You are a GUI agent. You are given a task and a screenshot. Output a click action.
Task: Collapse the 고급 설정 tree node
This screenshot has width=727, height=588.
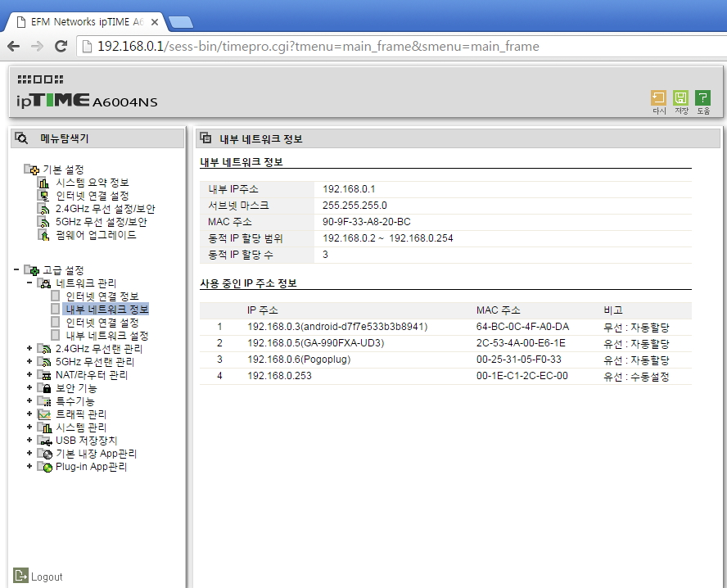(x=16, y=269)
